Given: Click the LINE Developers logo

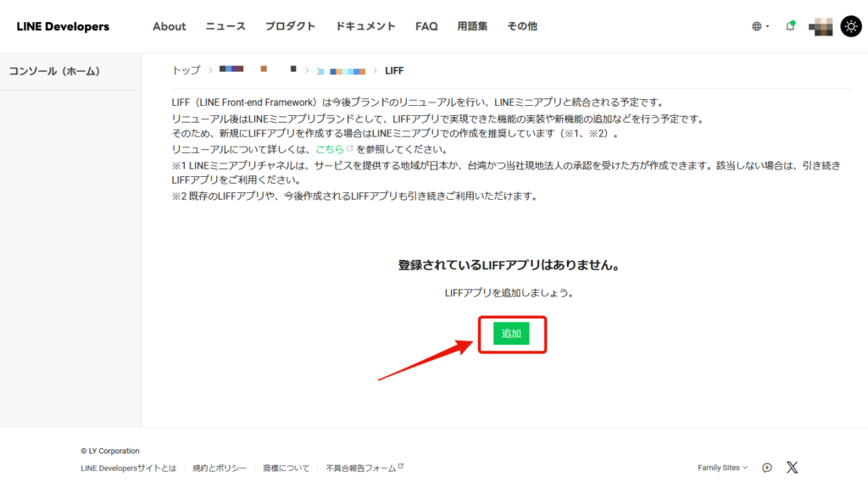Looking at the screenshot, I should (x=63, y=26).
